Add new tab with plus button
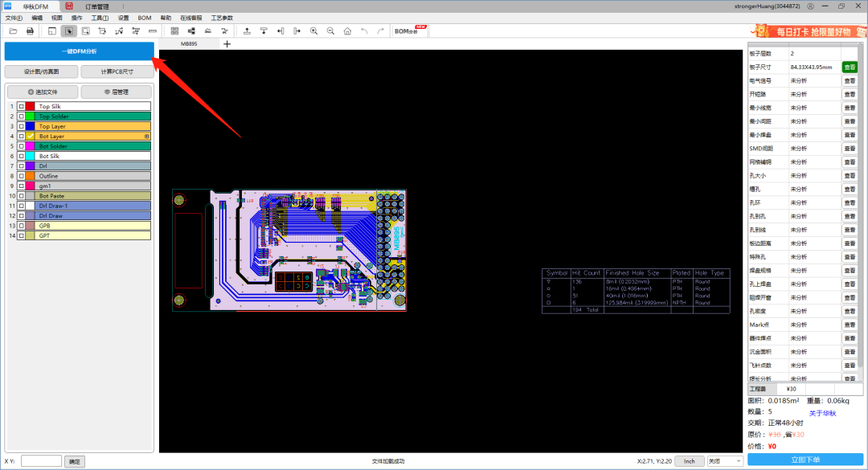 227,43
